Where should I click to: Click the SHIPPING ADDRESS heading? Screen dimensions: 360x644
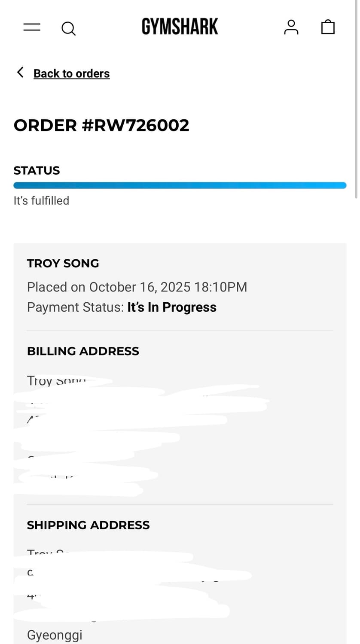tap(88, 525)
